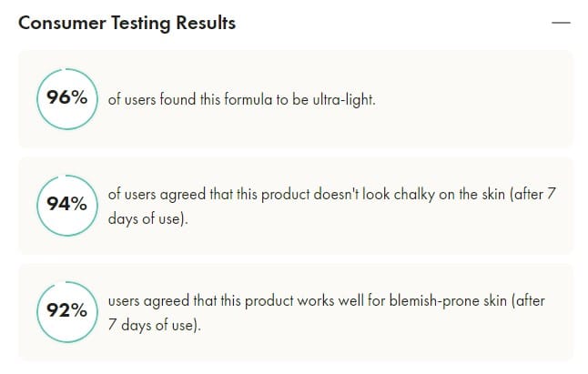This screenshot has width=588, height=374.
Task: Click the word "Results" in the heading
Action: coord(208,24)
